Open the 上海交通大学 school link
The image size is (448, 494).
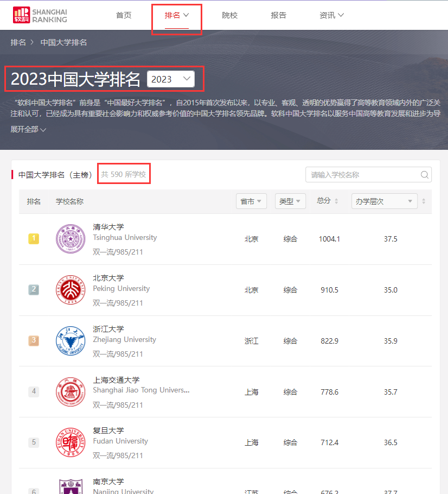pos(116,380)
